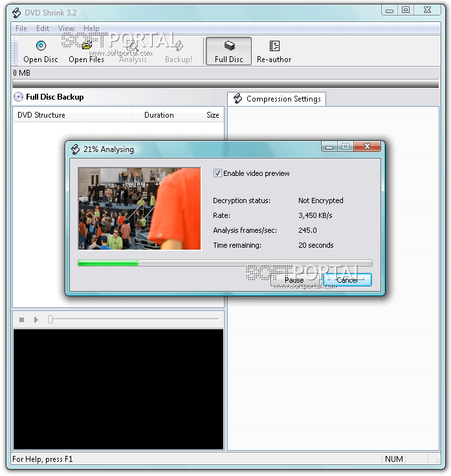Click the Duration column header
Screen dimensions: 451x476
click(x=159, y=115)
